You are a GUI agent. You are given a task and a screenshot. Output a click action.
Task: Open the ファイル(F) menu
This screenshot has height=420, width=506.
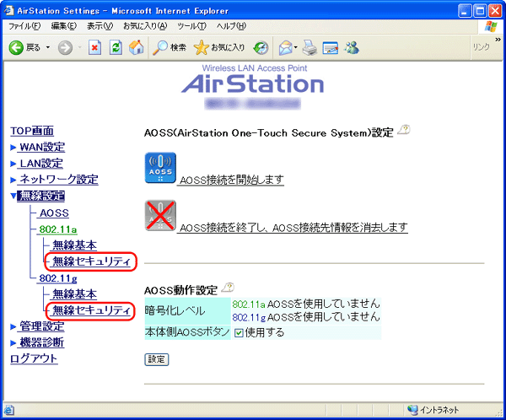(24, 26)
